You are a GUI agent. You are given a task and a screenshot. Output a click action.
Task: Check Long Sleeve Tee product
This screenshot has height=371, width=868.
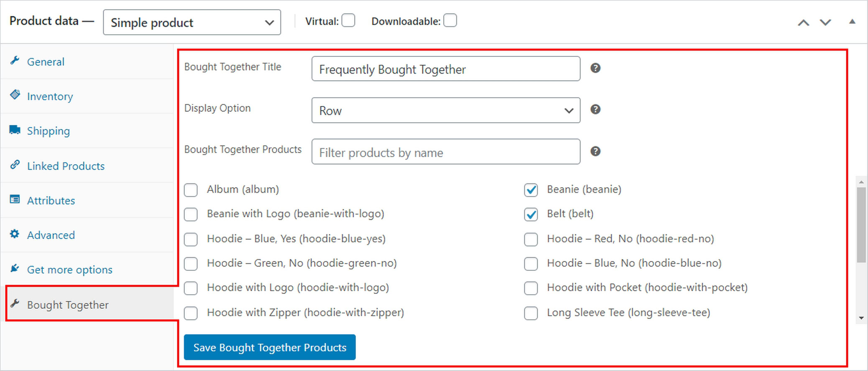(531, 313)
